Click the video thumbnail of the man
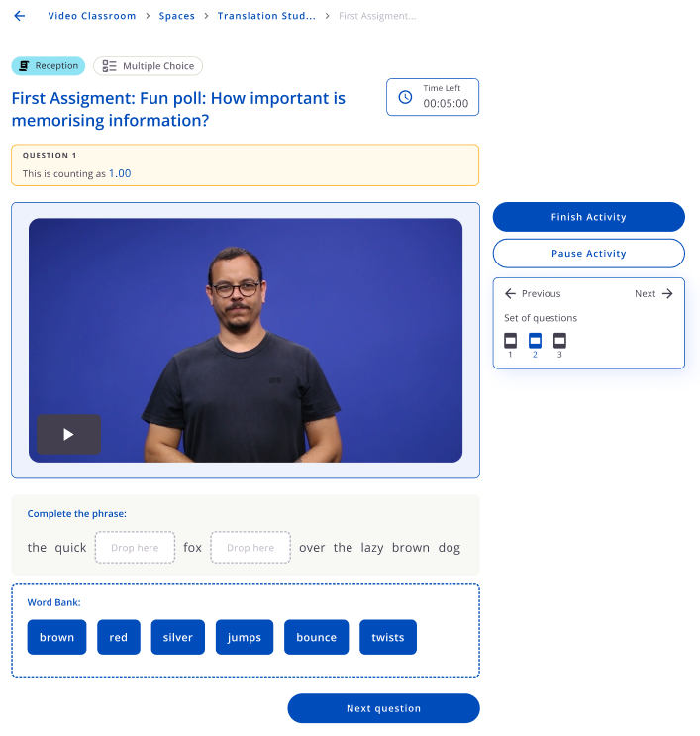Image resolution: width=700 pixels, height=736 pixels. coord(246,340)
